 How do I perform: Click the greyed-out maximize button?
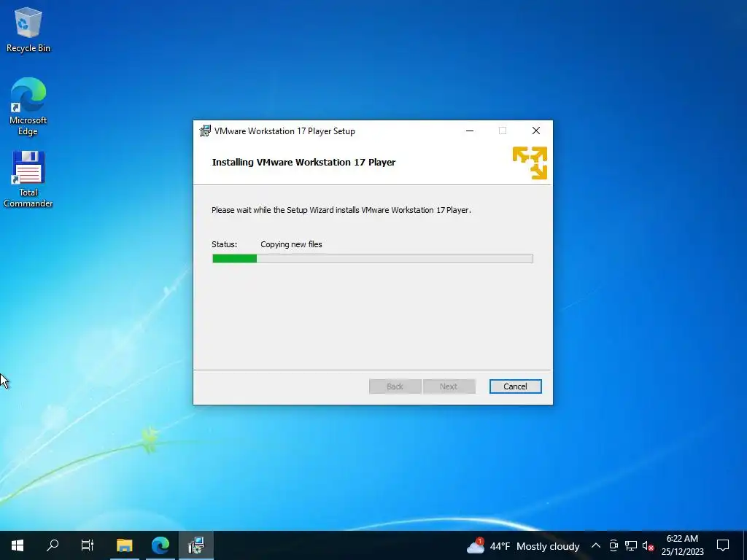pyautogui.click(x=503, y=131)
